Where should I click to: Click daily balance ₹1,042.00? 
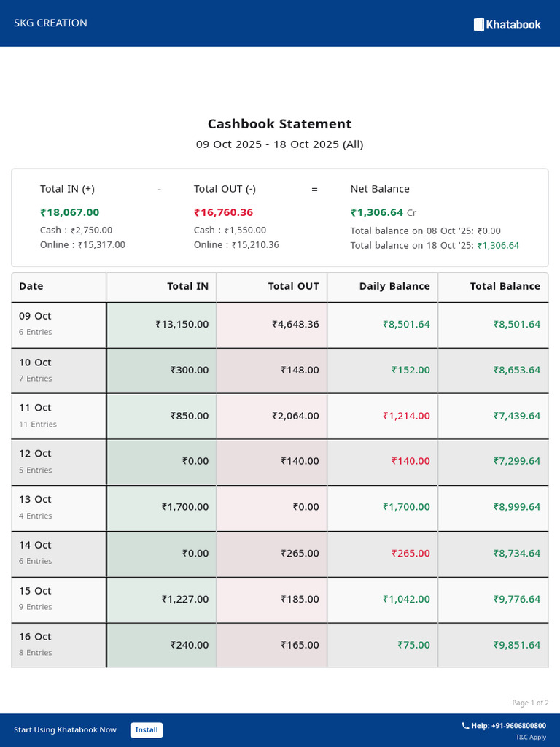[x=406, y=600]
